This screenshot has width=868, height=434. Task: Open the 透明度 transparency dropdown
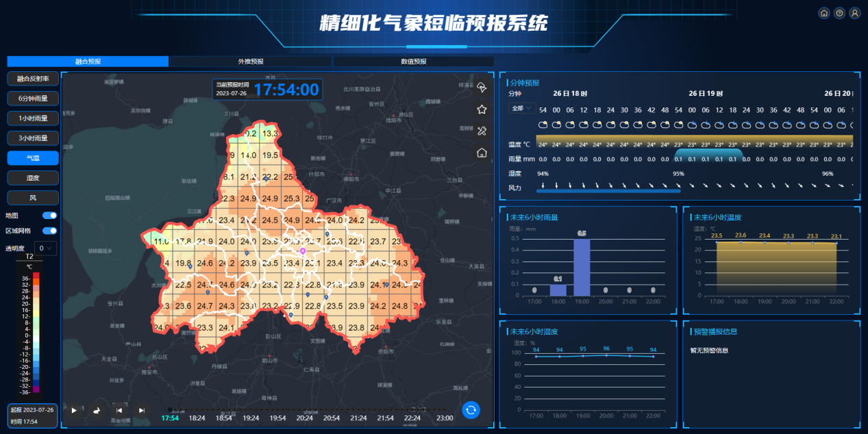point(46,248)
